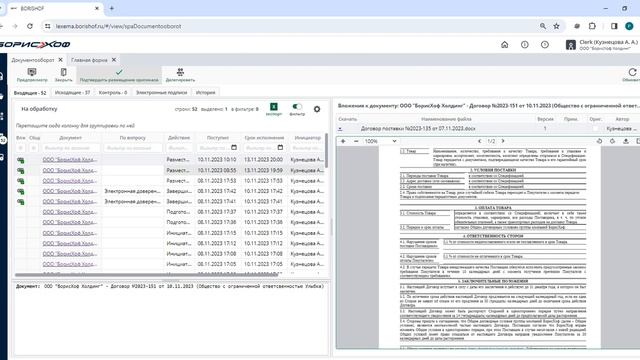The width and height of the screenshot is (640, 360).
Task: Open document link in the 08.11.2023 17:37 row
Action: (70, 212)
